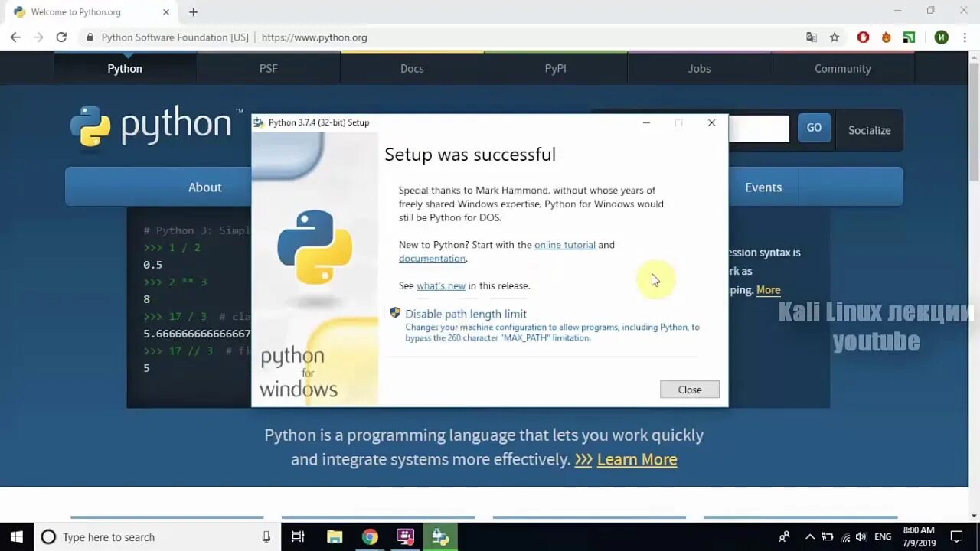
Task: Click the Chrome forward arrow
Action: (x=38, y=37)
